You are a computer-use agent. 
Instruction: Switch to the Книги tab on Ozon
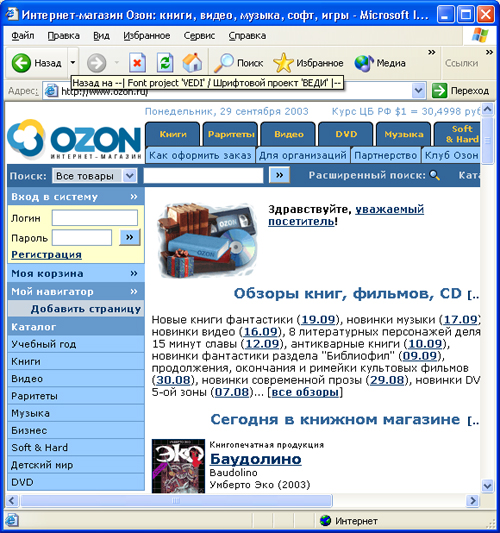(x=173, y=134)
